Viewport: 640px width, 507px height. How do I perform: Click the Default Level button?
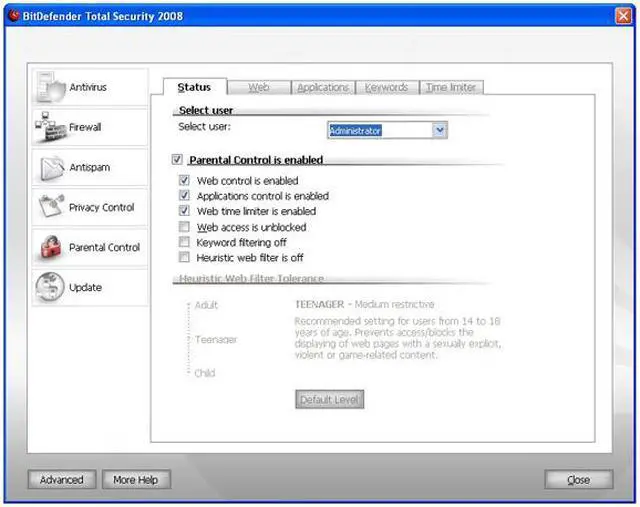click(x=330, y=400)
